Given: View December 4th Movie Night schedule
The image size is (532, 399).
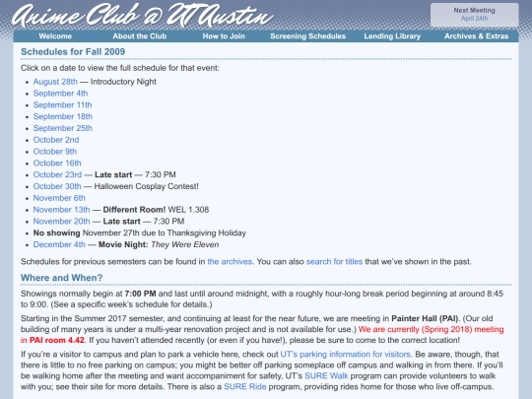Looking at the screenshot, I should pos(59,244).
